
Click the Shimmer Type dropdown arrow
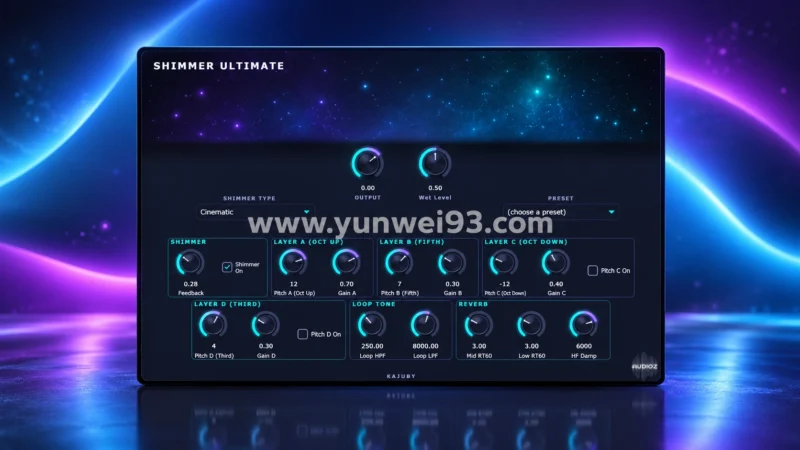click(x=307, y=212)
